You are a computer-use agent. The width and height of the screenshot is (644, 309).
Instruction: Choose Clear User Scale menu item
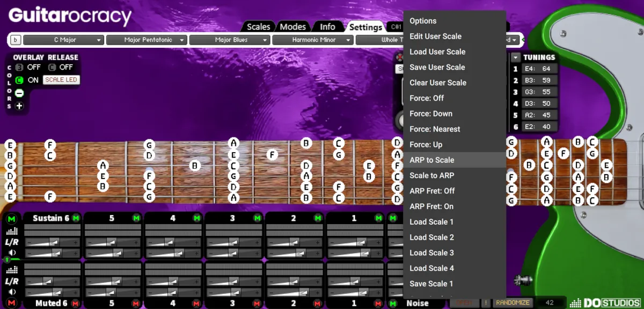point(455,83)
